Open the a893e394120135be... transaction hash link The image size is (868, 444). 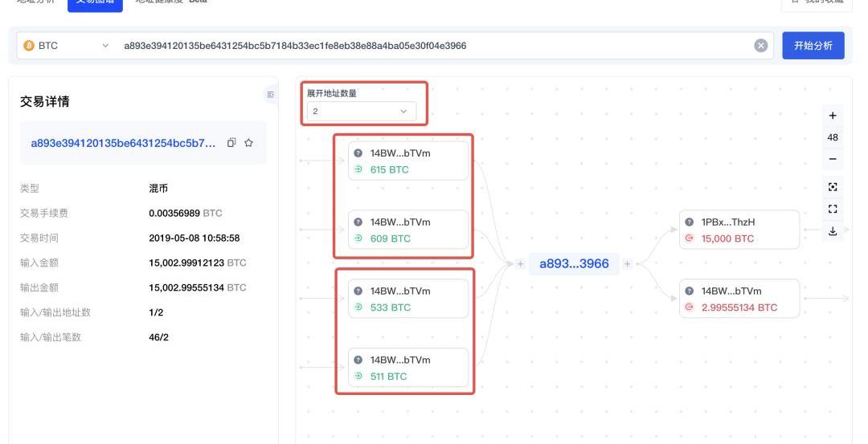tap(123, 143)
